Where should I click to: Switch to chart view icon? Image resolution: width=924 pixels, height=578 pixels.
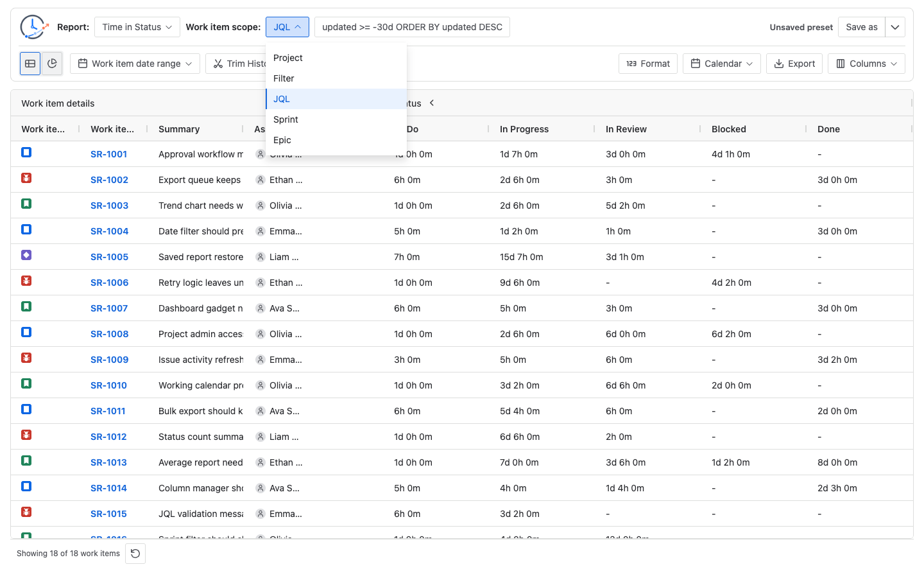pos(52,64)
